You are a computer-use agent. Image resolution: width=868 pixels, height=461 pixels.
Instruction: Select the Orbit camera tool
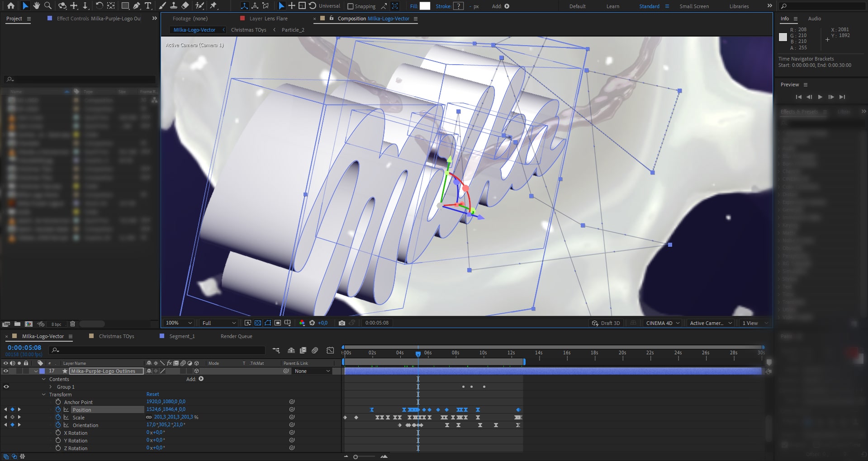[x=63, y=6]
